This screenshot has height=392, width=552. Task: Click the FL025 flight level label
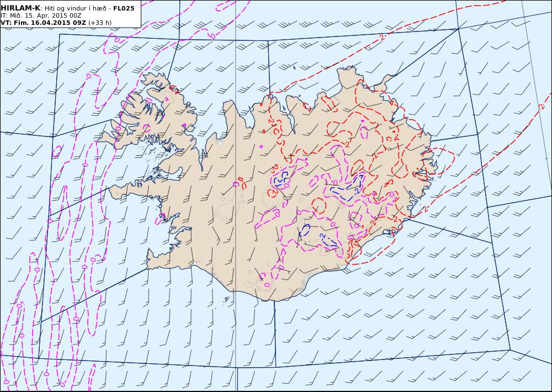(124, 8)
